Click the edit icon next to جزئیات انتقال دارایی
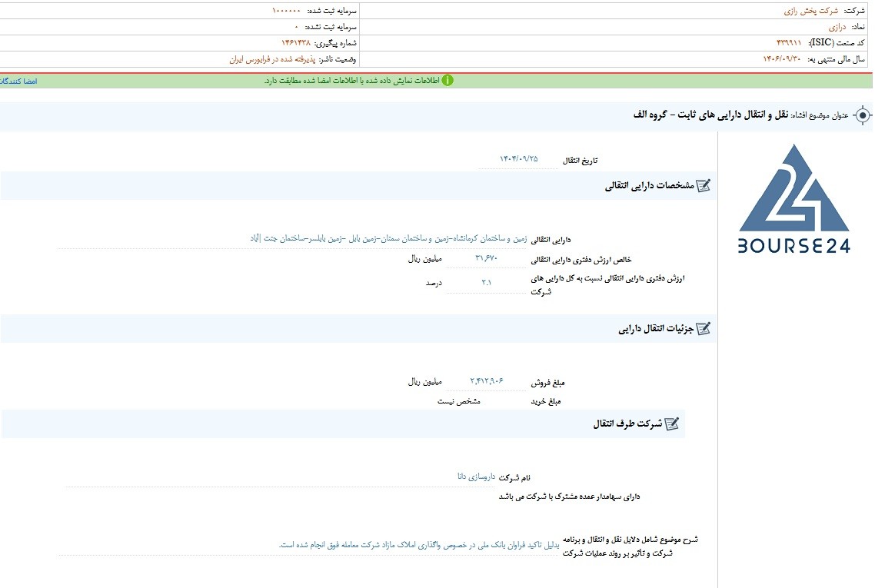 [704, 329]
